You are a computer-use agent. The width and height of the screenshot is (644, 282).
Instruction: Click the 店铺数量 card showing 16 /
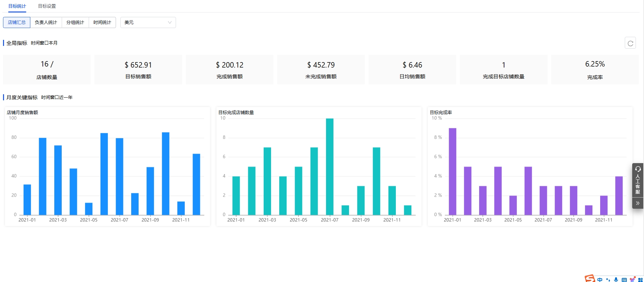click(x=47, y=70)
